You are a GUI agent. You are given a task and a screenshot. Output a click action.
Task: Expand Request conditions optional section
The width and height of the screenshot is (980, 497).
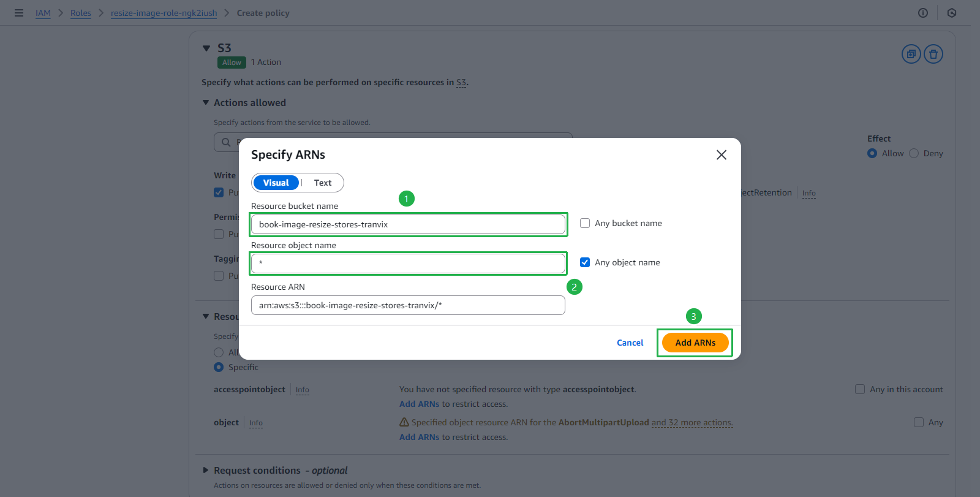206,470
